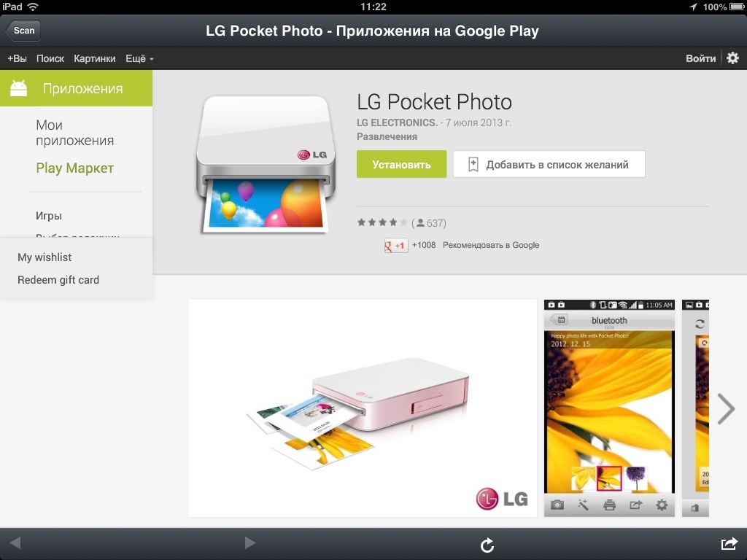Click the settings gear icon
Image resolution: width=747 pixels, height=560 pixels.
pos(732,58)
